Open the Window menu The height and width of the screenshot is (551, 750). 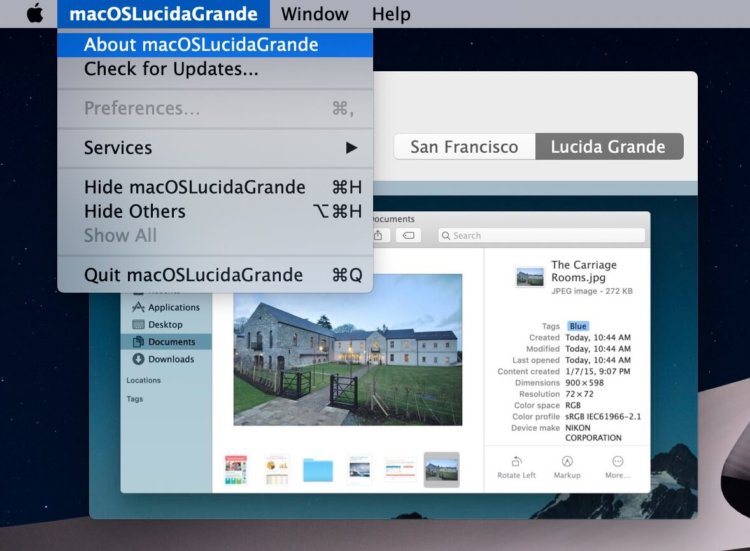pyautogui.click(x=314, y=14)
